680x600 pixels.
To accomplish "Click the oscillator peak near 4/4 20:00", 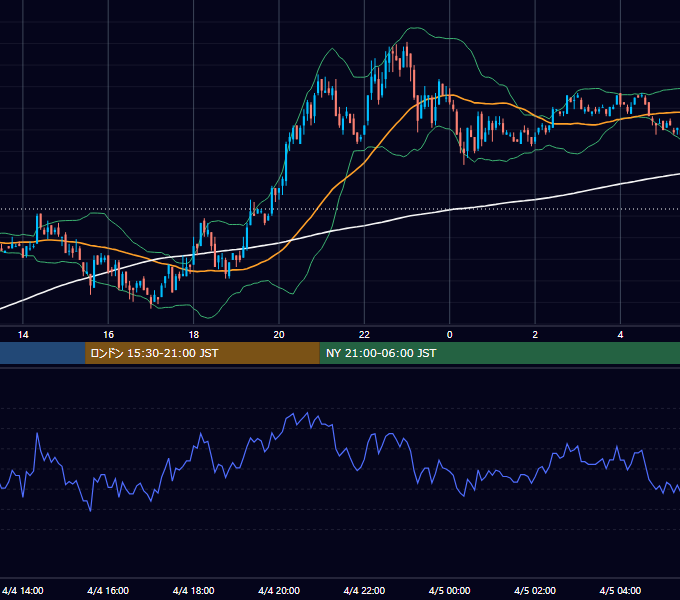I will pos(308,413).
